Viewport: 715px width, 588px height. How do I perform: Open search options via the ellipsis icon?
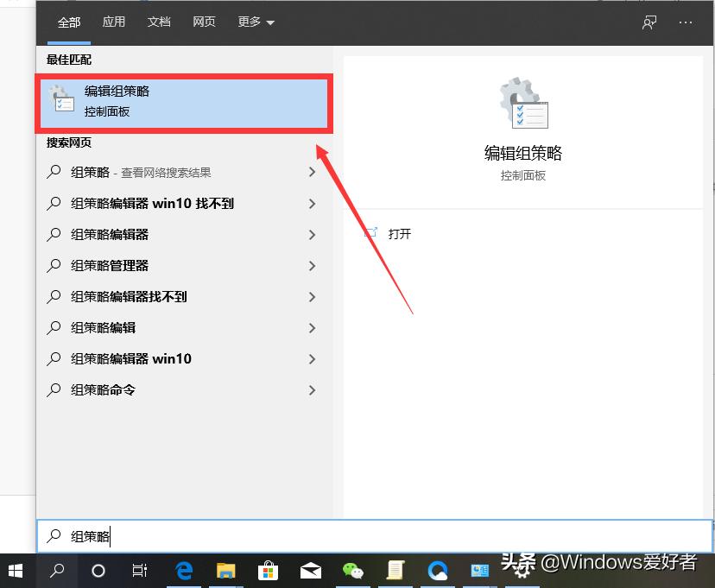[687, 22]
